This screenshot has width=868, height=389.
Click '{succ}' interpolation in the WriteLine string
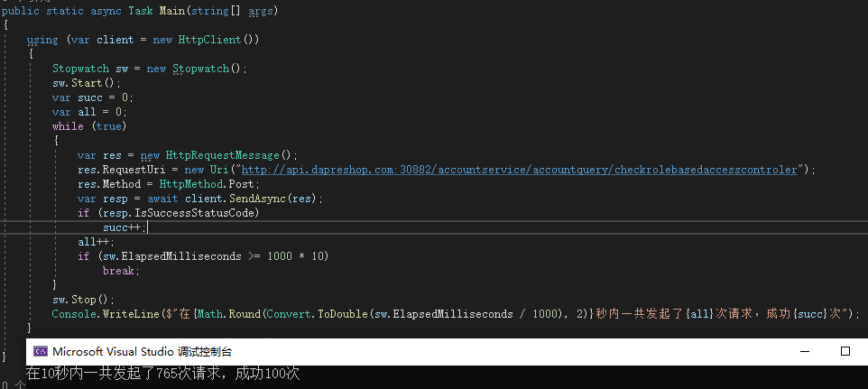point(810,314)
